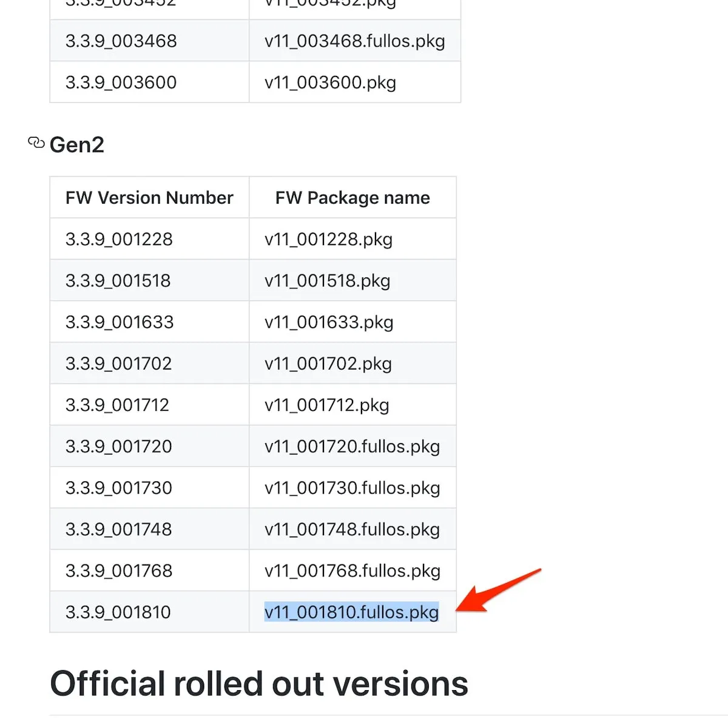Click the FW Version Number column header

point(149,198)
